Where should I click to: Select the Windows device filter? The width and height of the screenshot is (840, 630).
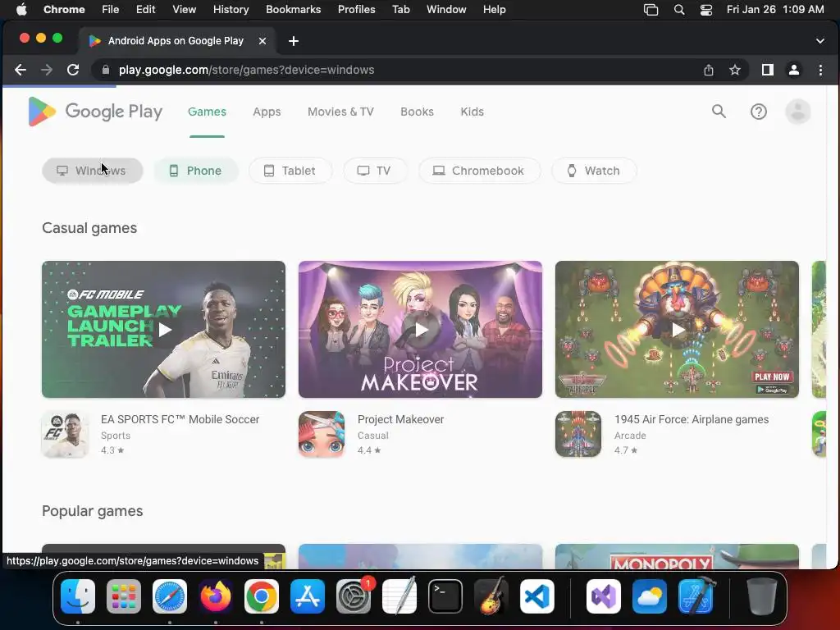(x=92, y=171)
